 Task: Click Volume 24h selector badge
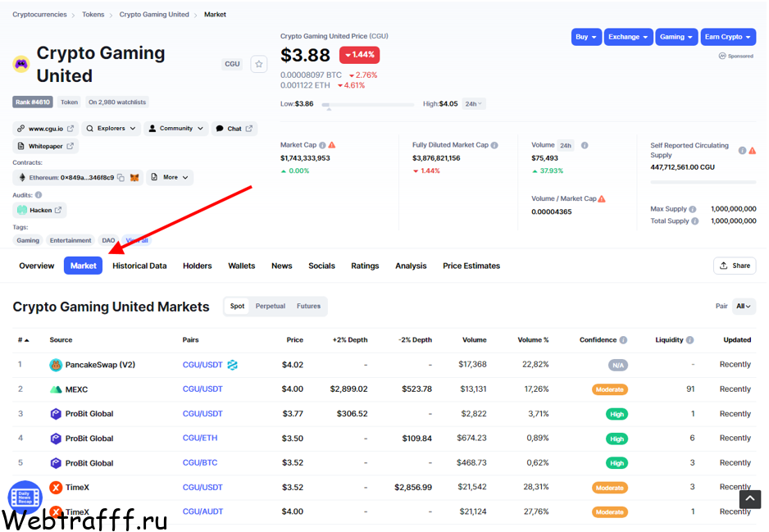[x=566, y=146]
